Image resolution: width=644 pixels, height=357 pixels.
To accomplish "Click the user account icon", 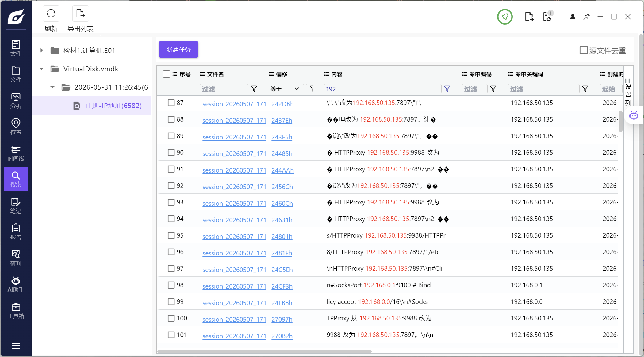I will tap(573, 17).
